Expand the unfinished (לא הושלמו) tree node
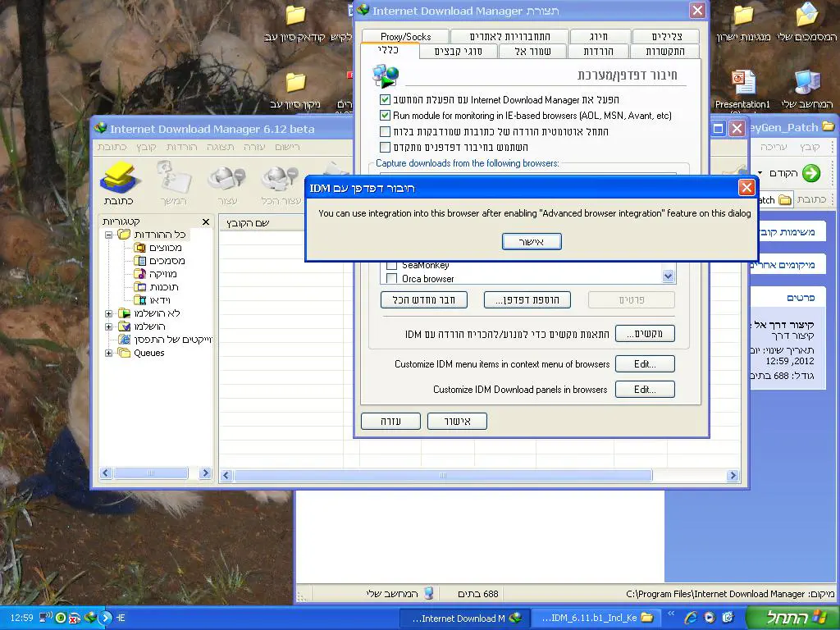Viewport: 840px width, 630px height. pyautogui.click(x=109, y=313)
